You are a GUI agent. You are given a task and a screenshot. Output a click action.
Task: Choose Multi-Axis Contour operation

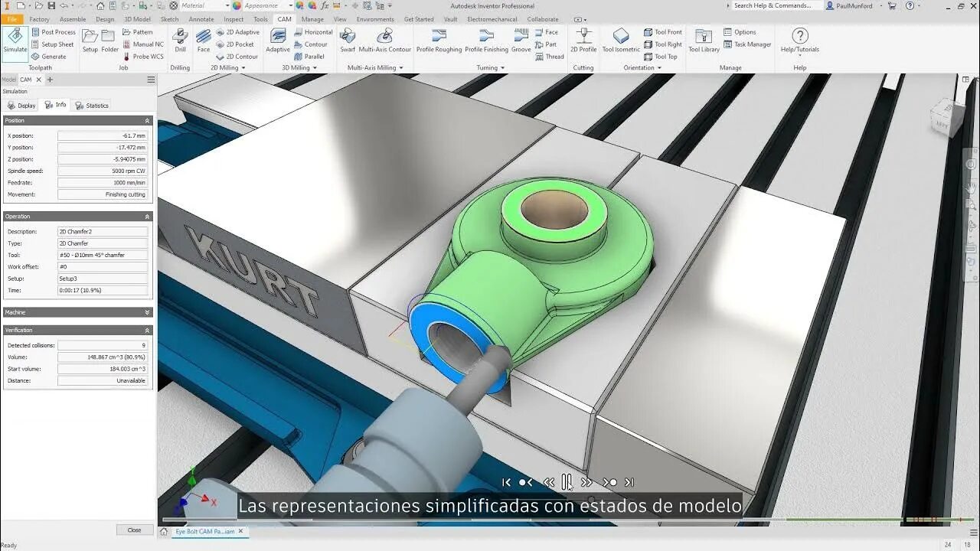pyautogui.click(x=385, y=41)
